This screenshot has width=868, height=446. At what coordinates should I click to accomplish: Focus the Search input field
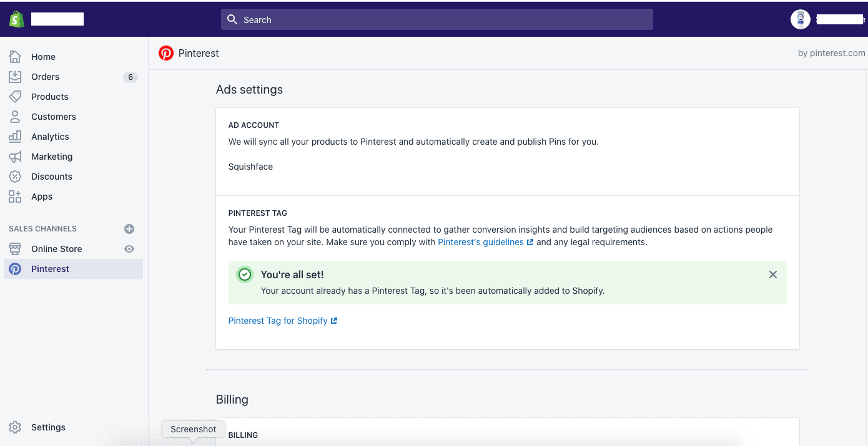(x=437, y=19)
